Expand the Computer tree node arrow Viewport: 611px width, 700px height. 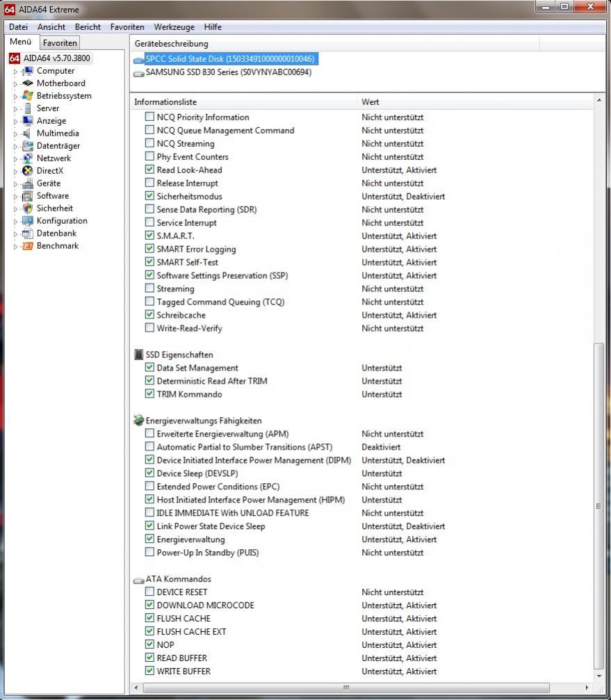pos(15,72)
